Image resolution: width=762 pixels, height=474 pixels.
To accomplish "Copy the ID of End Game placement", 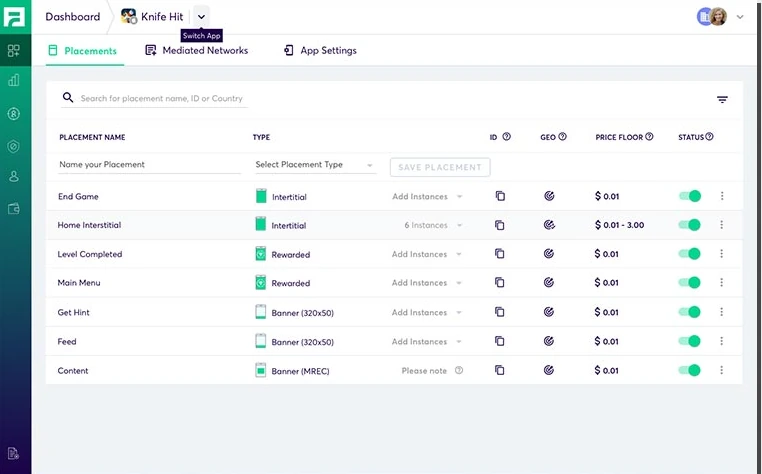I will [x=500, y=196].
